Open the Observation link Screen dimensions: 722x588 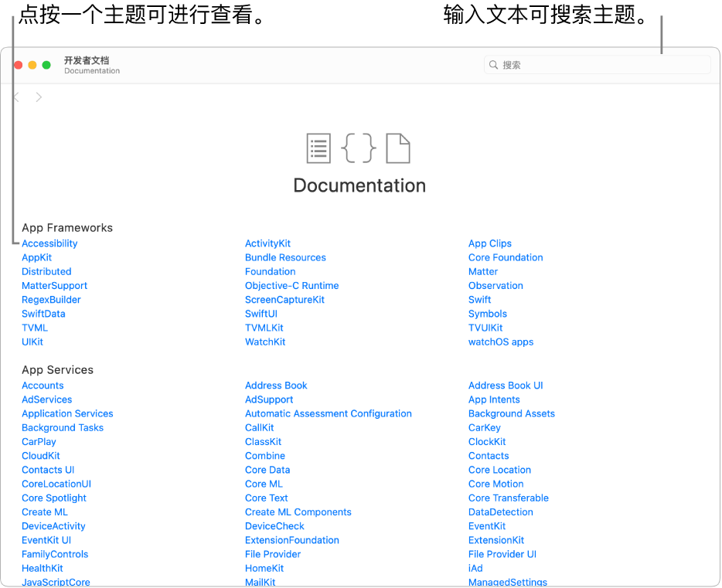496,286
